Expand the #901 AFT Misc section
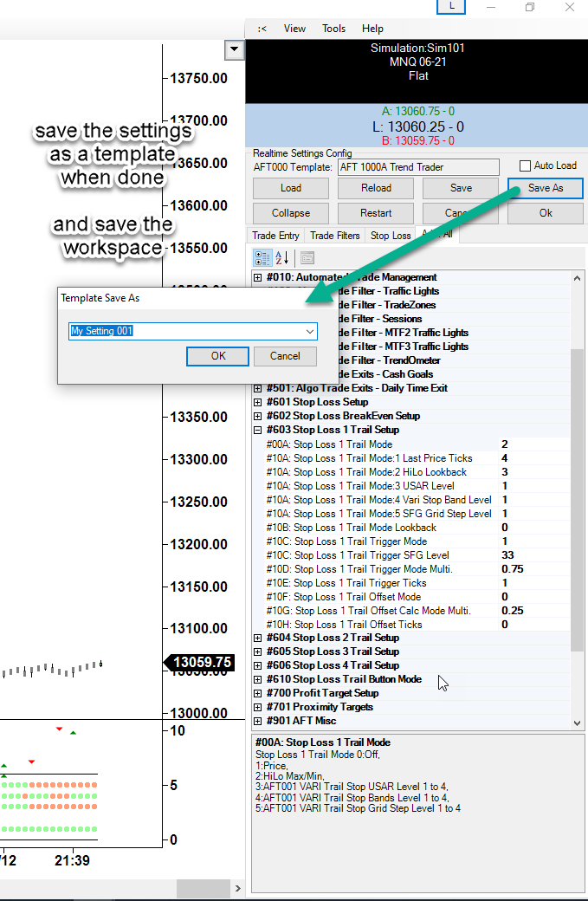Screen dimensions: 588x901 coord(258,721)
